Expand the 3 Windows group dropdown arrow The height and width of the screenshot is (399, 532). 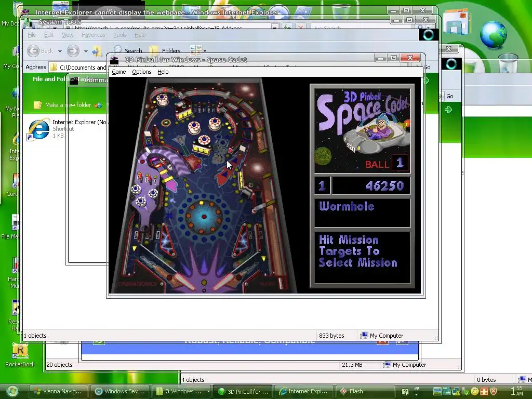click(208, 392)
